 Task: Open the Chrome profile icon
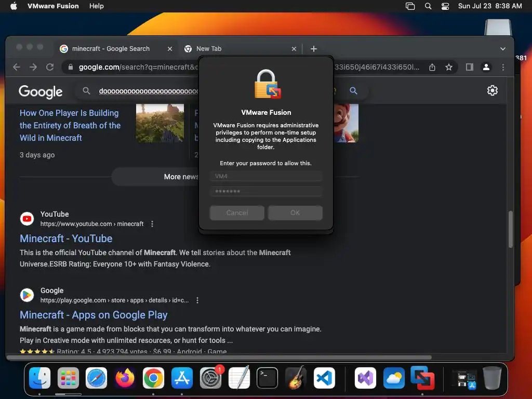pos(486,67)
